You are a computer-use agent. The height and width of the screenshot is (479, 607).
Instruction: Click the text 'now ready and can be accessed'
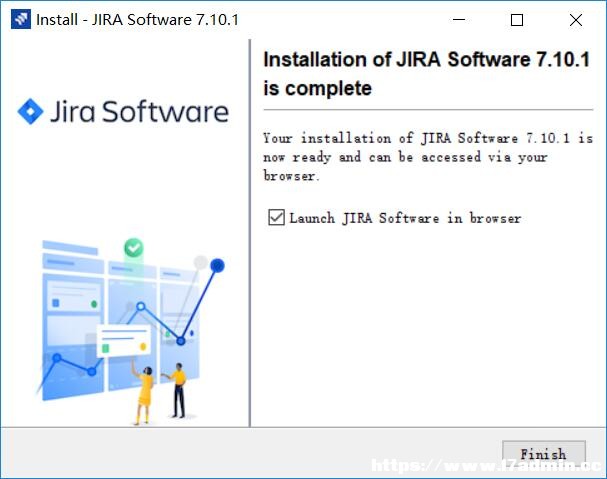coord(372,157)
